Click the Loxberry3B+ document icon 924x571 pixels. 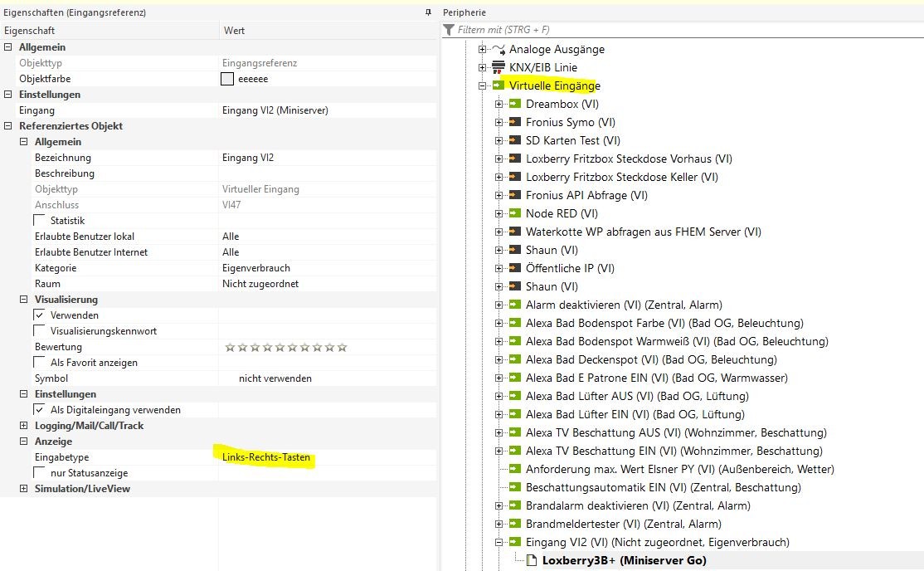[531, 560]
